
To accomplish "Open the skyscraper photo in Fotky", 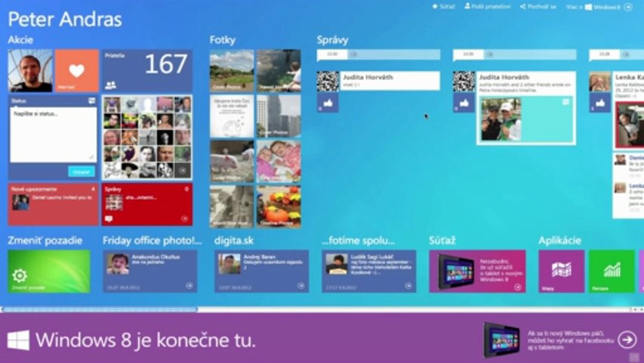I will (x=278, y=116).
